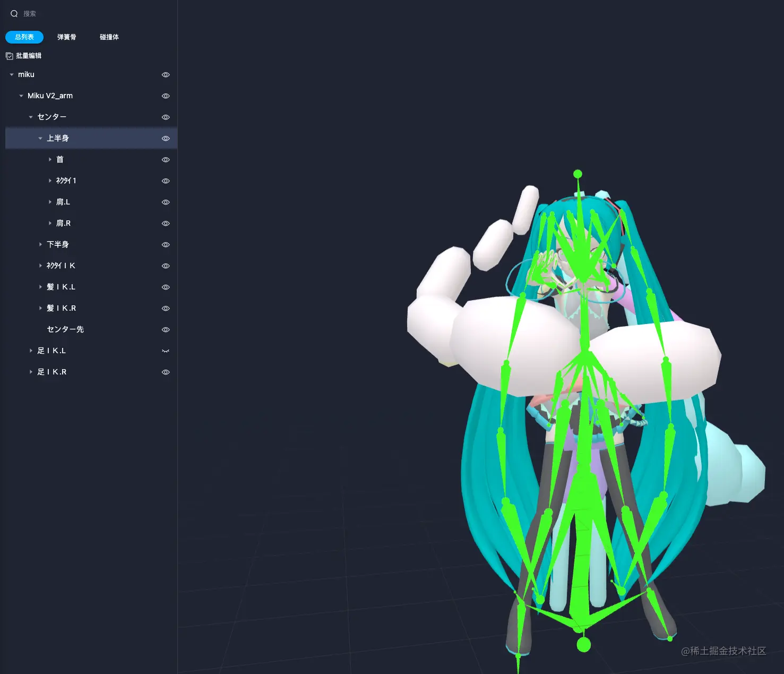784x674 pixels.
Task: Expand the ﾈｸﾀｲＩＫ node
Action: [x=40, y=266]
